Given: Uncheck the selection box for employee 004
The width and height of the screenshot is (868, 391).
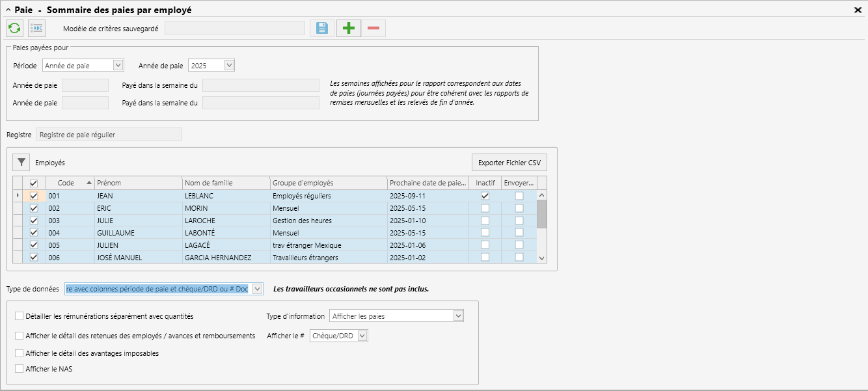Looking at the screenshot, I should (34, 233).
